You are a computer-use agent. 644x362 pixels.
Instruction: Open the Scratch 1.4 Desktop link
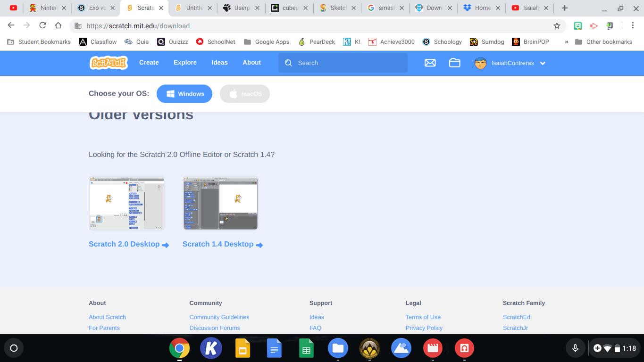coord(223,244)
